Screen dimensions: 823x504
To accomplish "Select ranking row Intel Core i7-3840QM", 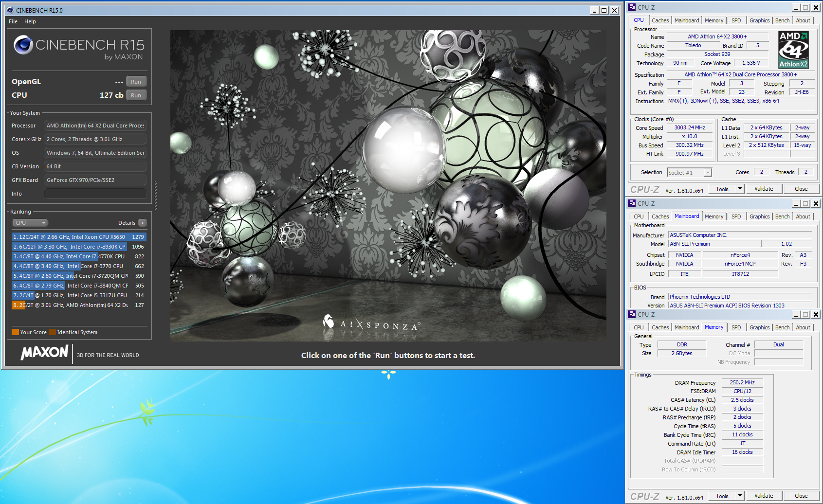I will pos(79,286).
